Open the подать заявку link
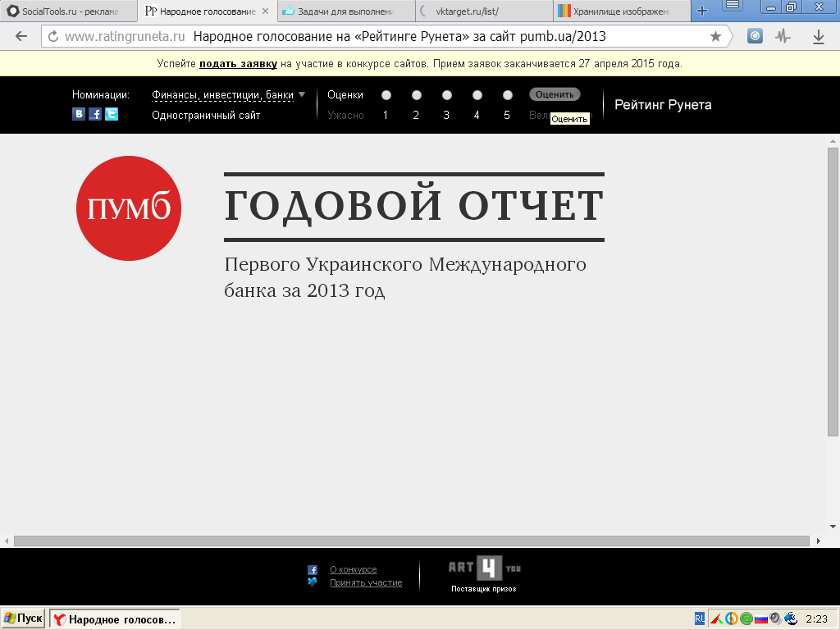This screenshot has width=840, height=630. pyautogui.click(x=239, y=64)
